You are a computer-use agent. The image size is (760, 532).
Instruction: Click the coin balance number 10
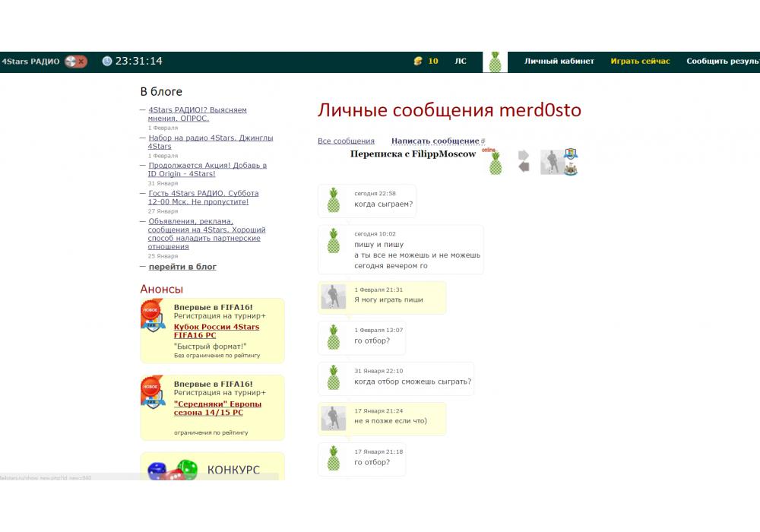pyautogui.click(x=433, y=61)
